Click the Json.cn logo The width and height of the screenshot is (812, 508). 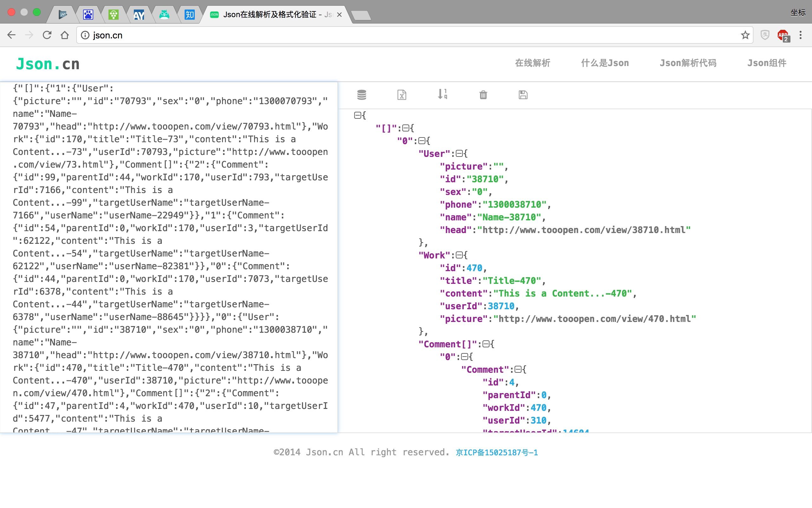click(48, 64)
